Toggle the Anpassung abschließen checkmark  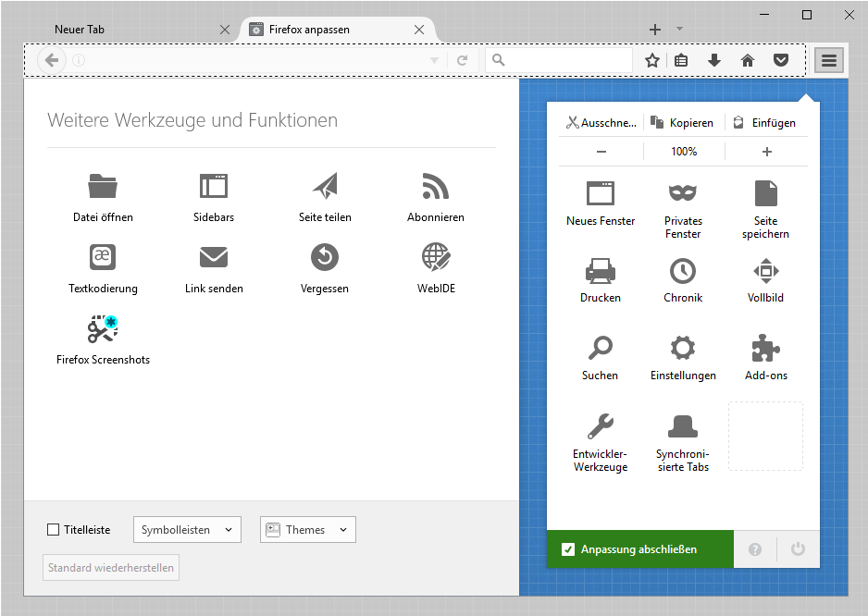pos(568,549)
